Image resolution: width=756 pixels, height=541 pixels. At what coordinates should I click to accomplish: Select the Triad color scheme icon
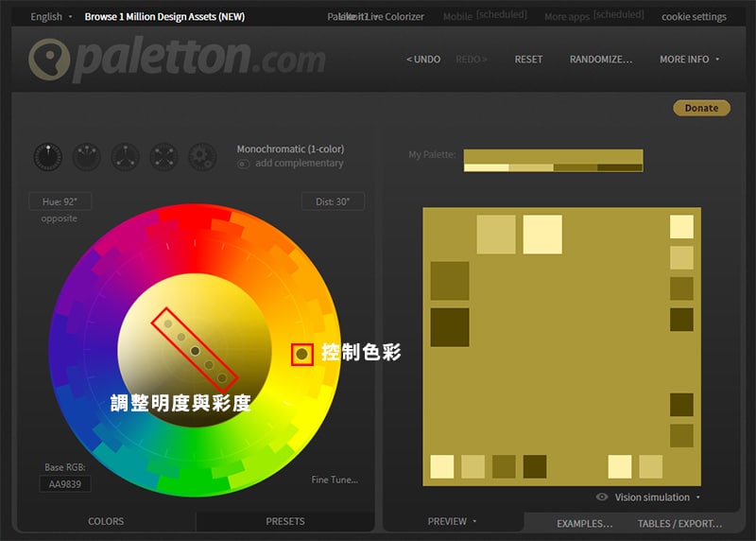coord(126,157)
